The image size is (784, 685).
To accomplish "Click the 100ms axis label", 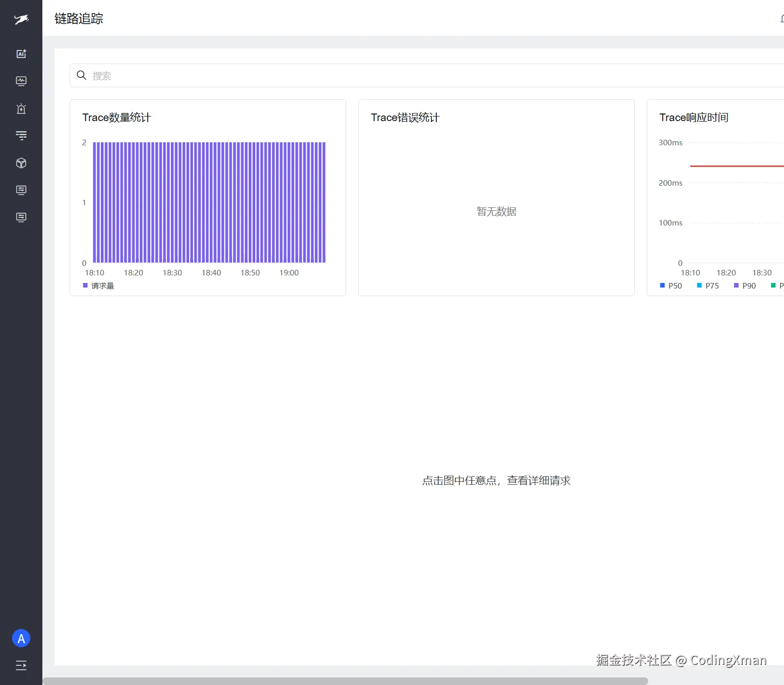I will click(x=670, y=223).
